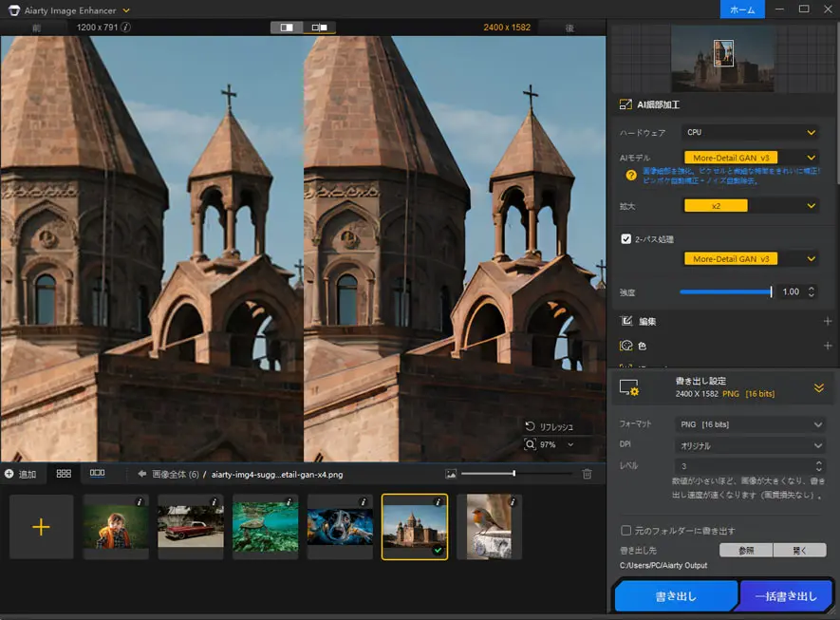Open the x2 upscale dropdown
Viewport: 840px width, 620px height.
coord(750,206)
